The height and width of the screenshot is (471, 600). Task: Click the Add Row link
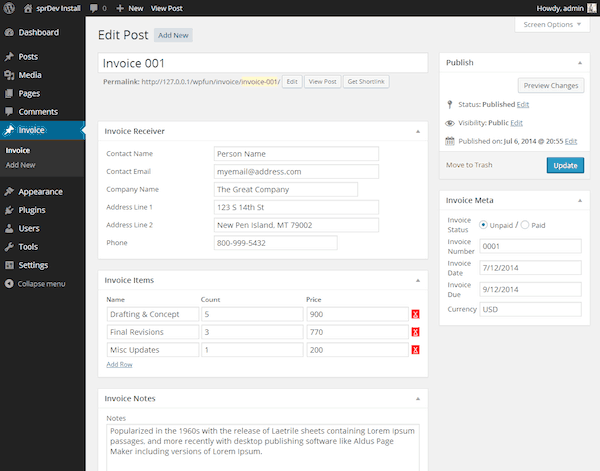coord(118,364)
